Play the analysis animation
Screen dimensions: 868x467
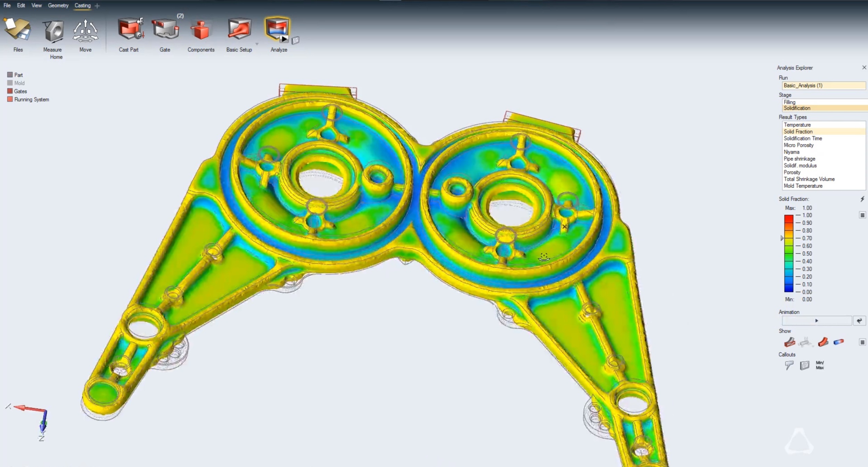pos(817,321)
